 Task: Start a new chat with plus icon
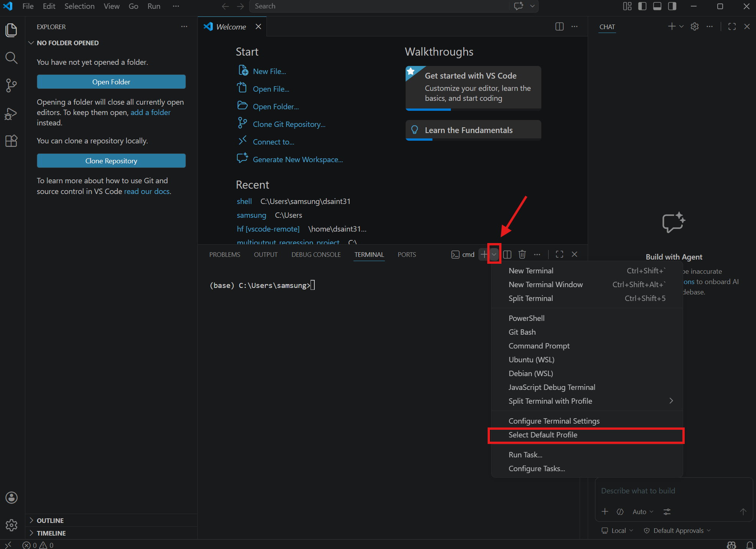click(x=672, y=26)
